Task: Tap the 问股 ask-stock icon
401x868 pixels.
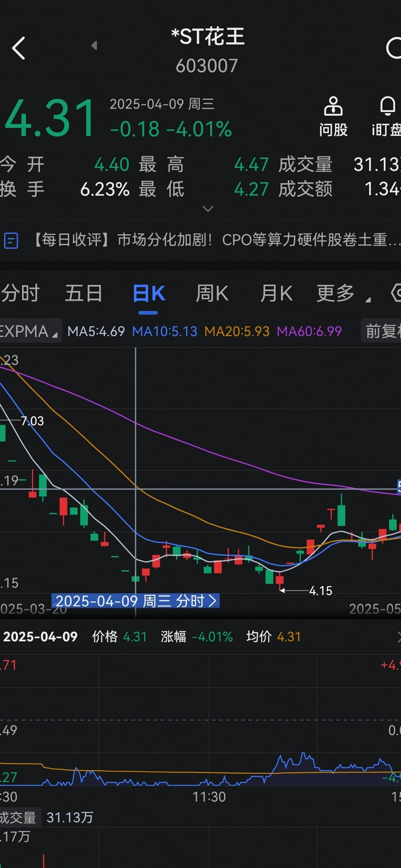Action: (x=333, y=116)
